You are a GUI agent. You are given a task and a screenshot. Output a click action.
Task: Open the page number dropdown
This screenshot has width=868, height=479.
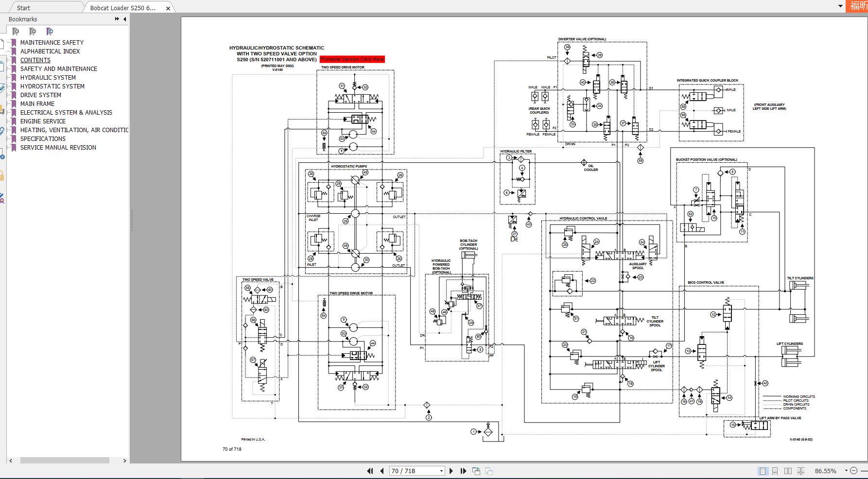[440, 471]
